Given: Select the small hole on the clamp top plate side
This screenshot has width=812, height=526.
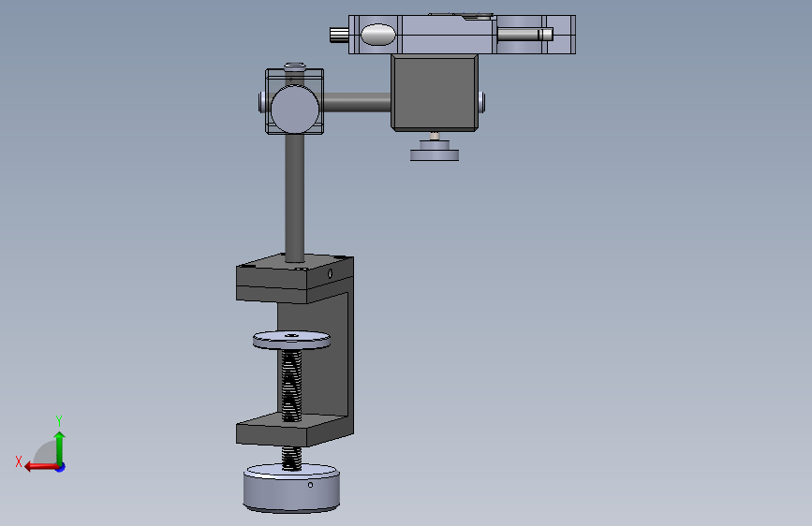Looking at the screenshot, I should [331, 273].
